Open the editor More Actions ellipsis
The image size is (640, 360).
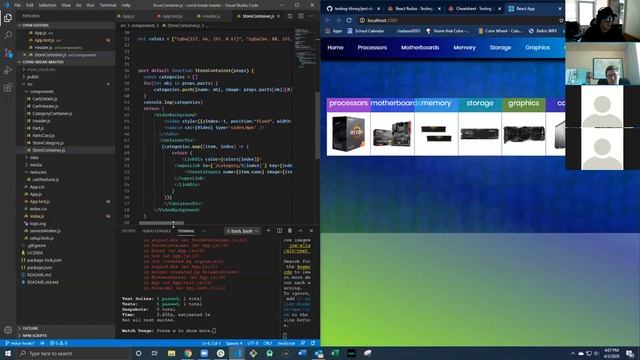(311, 16)
